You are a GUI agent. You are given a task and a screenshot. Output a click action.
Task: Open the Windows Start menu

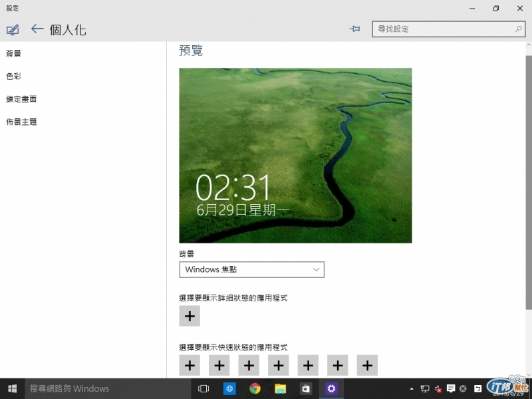pos(12,388)
